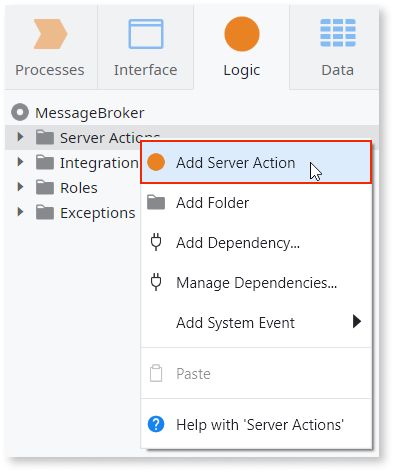Click the MessageBroker module icon
Image resolution: width=394 pixels, height=472 pixels.
pyautogui.click(x=20, y=112)
